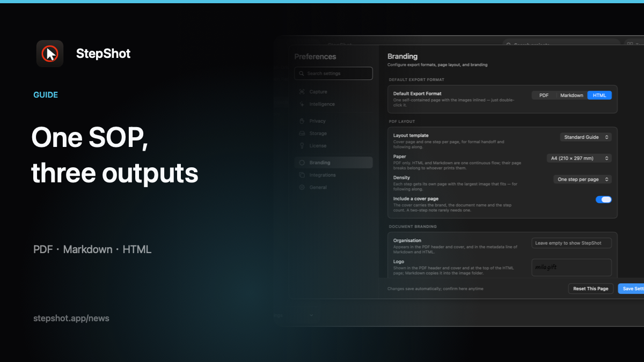Image resolution: width=644 pixels, height=362 pixels.
Task: Click the grid view icon in background window
Action: coord(630,45)
